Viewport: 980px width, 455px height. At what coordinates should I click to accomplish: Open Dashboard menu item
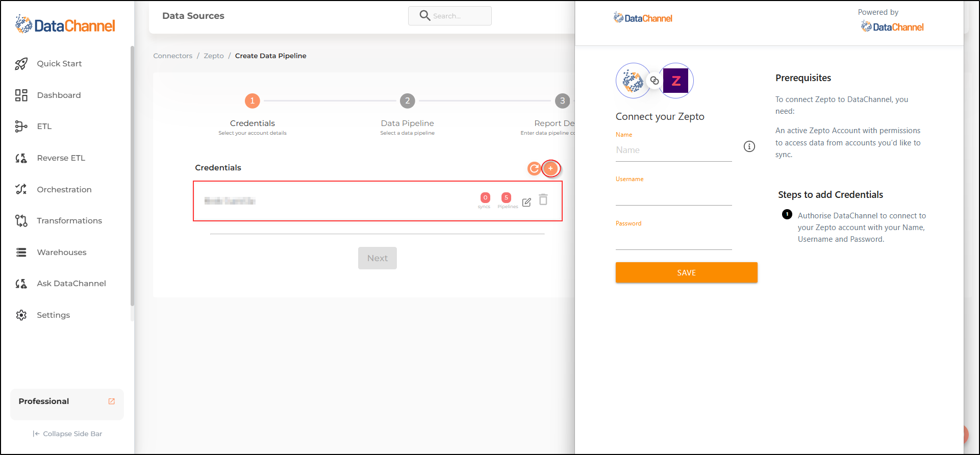coord(59,95)
